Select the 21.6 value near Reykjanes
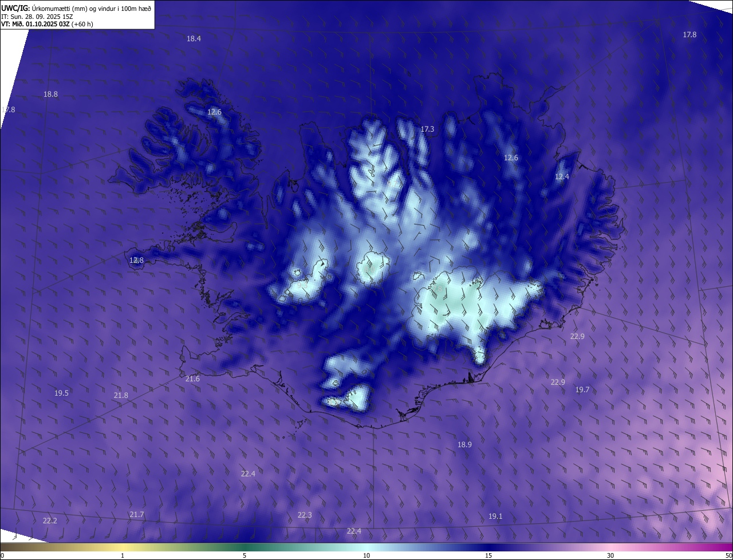 pyautogui.click(x=192, y=378)
